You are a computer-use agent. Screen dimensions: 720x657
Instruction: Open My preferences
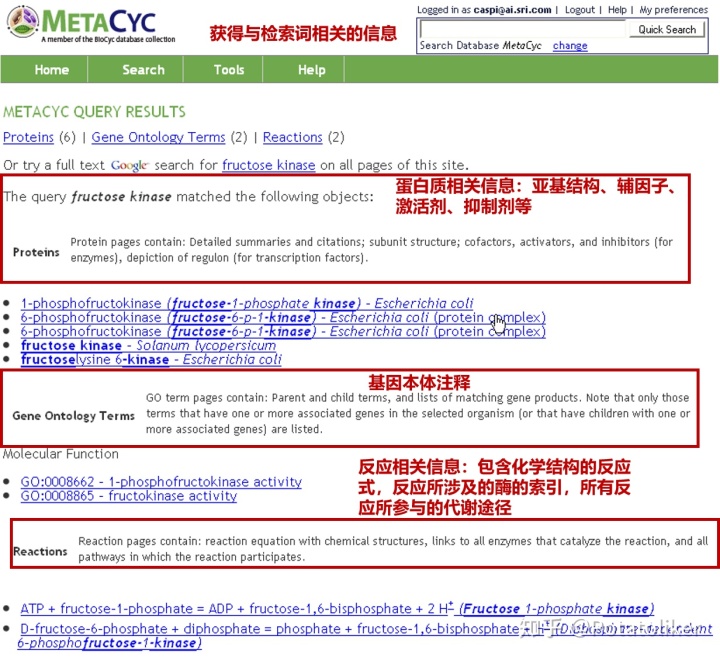(x=674, y=10)
